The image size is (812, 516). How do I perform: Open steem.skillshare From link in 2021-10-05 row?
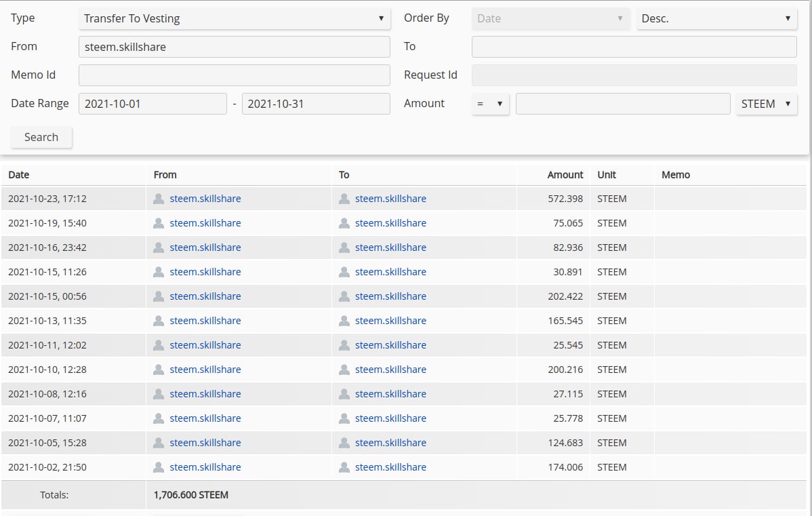pos(205,443)
